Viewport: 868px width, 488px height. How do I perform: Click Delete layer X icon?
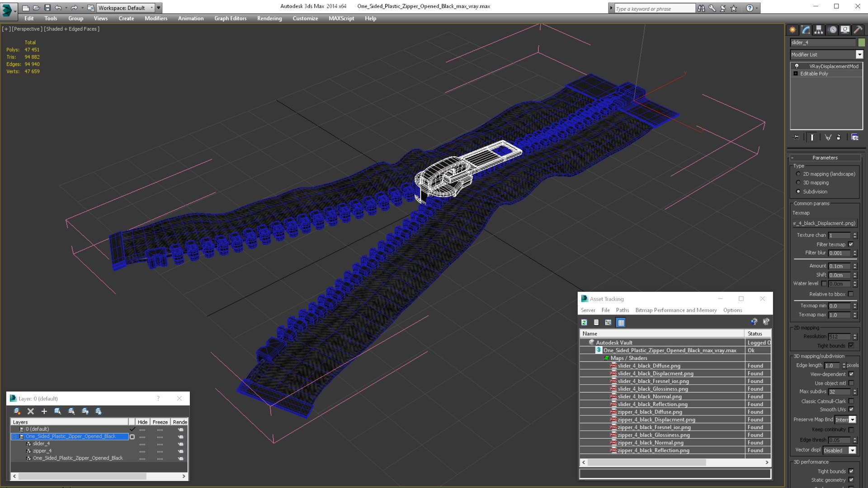30,411
